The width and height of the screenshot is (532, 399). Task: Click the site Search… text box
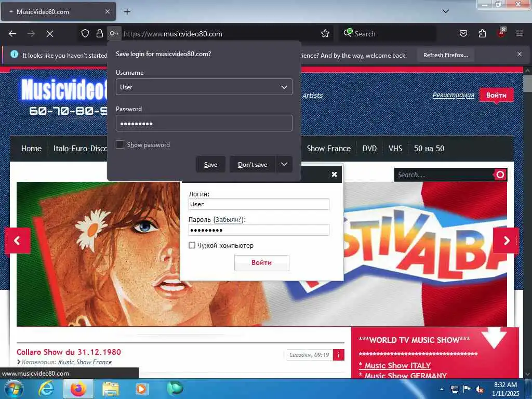pyautogui.click(x=444, y=175)
